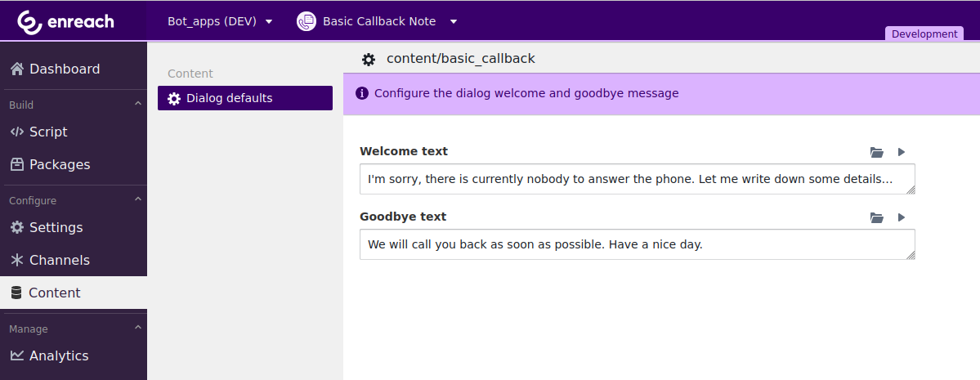Click the gear icon beside content/basic_callback
This screenshot has width=980, height=380.
pos(369,59)
